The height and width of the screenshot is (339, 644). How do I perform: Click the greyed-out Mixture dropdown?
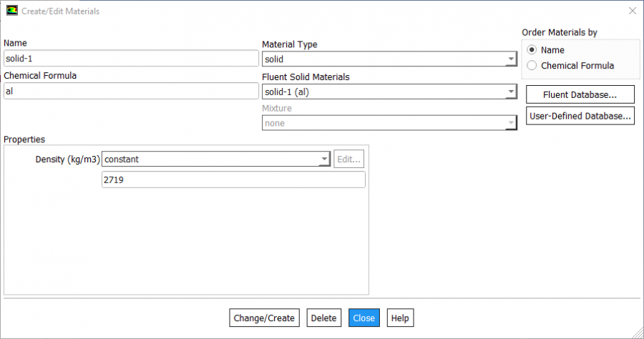pyautogui.click(x=389, y=123)
